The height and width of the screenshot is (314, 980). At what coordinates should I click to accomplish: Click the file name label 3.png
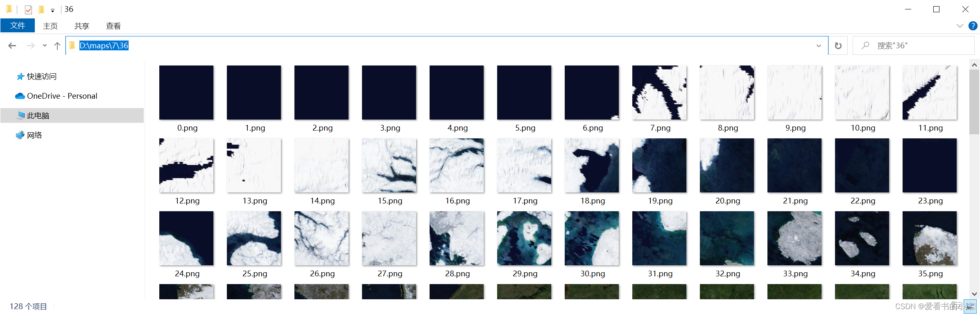[390, 128]
